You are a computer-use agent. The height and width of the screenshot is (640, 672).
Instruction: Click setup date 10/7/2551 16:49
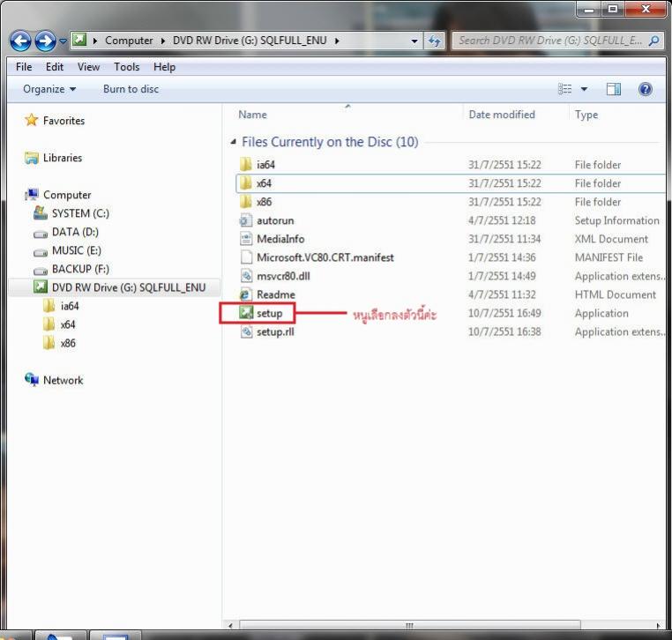[504, 313]
